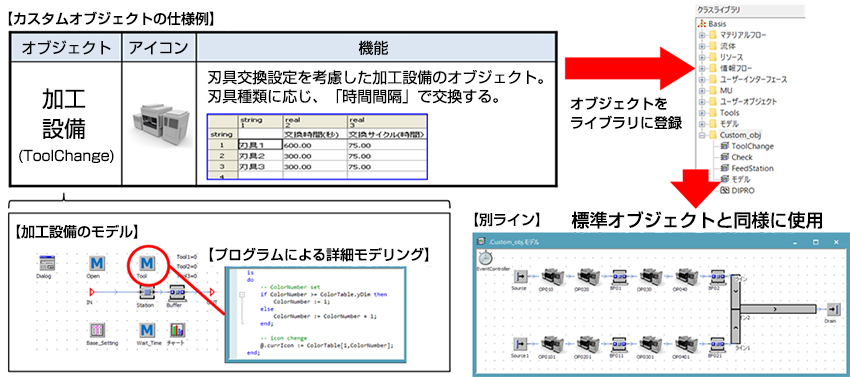Click the 刃具1 cell in the table
The height and width of the screenshot is (377, 850).
tap(260, 145)
